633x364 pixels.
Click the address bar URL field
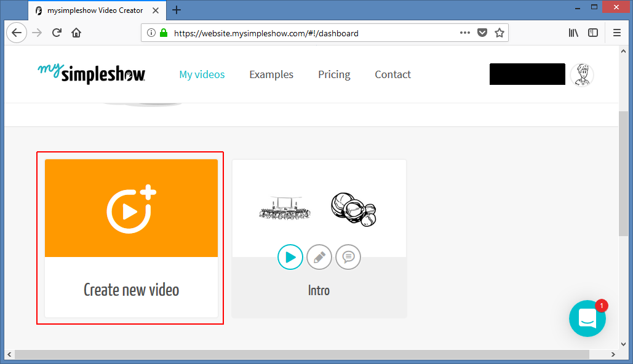(308, 33)
